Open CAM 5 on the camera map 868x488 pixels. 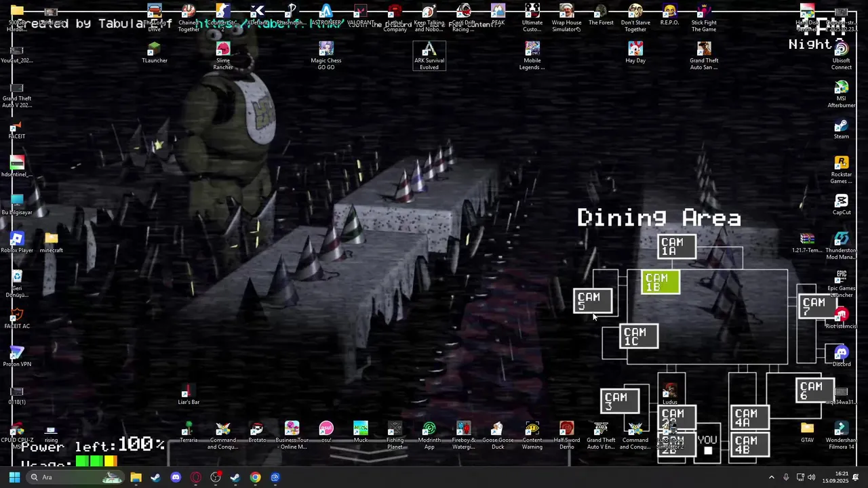pyautogui.click(x=592, y=302)
